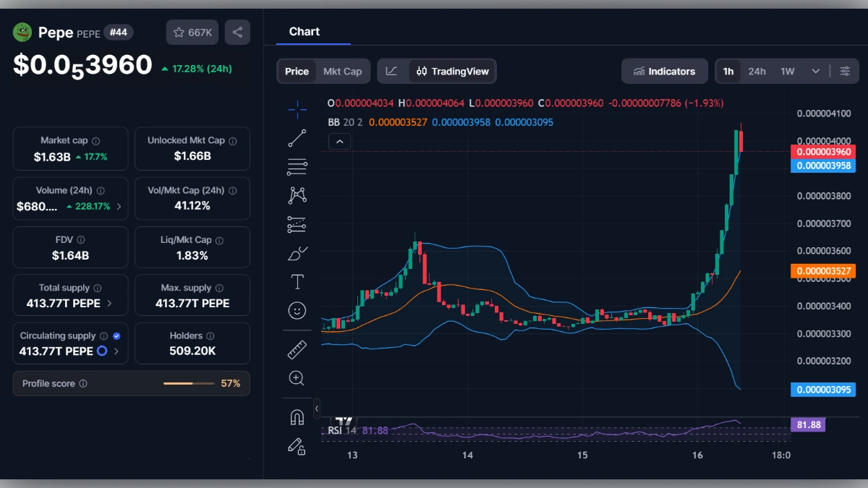Switch chart view to Mkt Cap
This screenshot has height=488, width=868.
(x=343, y=71)
